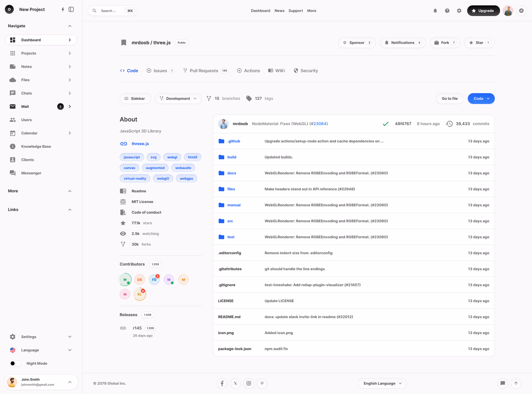This screenshot has height=394, width=532.
Task: Open the chat bubble icon in footer
Action: pyautogui.click(x=503, y=383)
